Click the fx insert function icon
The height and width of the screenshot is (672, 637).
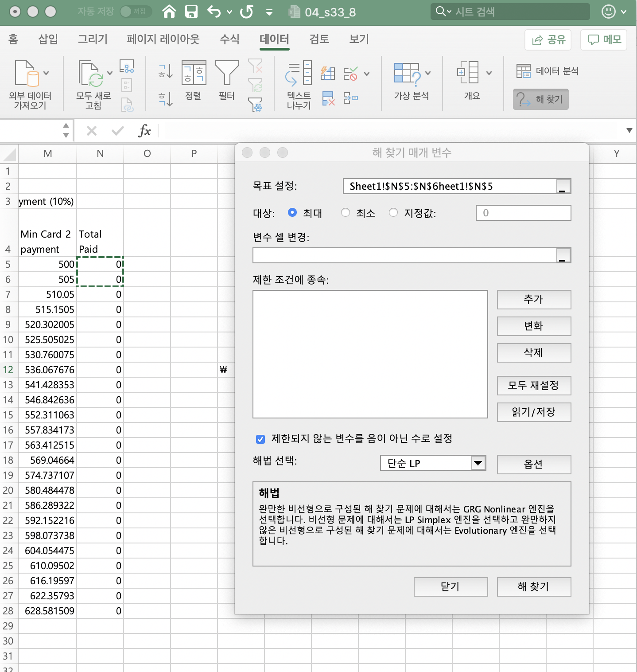tap(144, 131)
